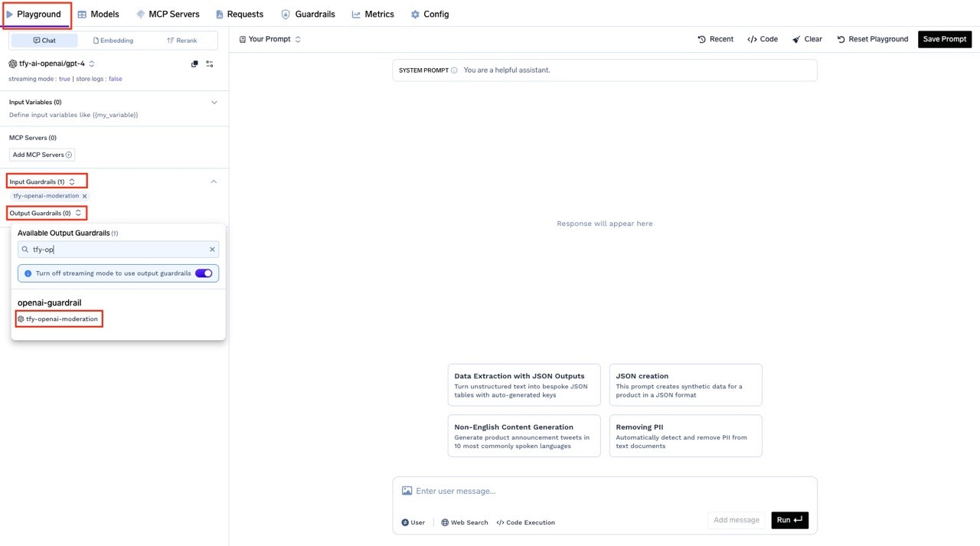Toggle streaming mode off for output guardrails
The width and height of the screenshot is (980, 546).
(204, 273)
